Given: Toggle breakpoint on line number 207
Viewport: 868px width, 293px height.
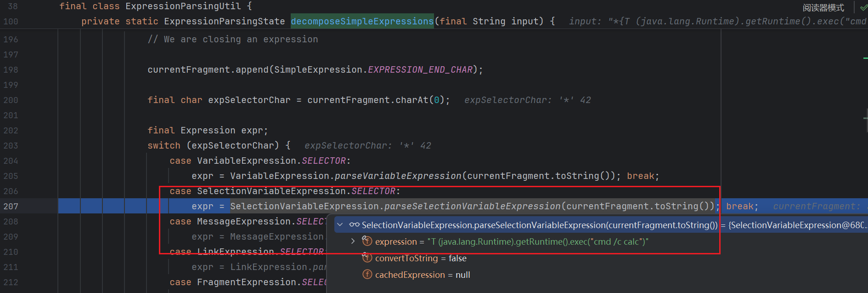Looking at the screenshot, I should (x=11, y=207).
